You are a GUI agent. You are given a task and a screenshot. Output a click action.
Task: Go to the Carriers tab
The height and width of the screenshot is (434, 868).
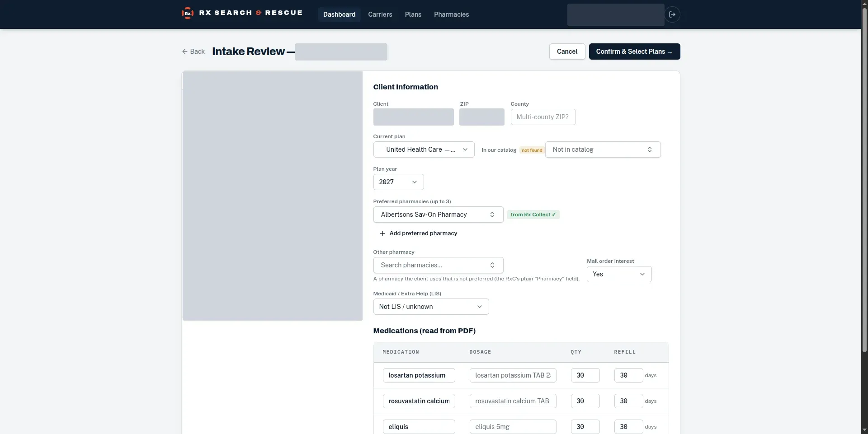[x=380, y=14]
